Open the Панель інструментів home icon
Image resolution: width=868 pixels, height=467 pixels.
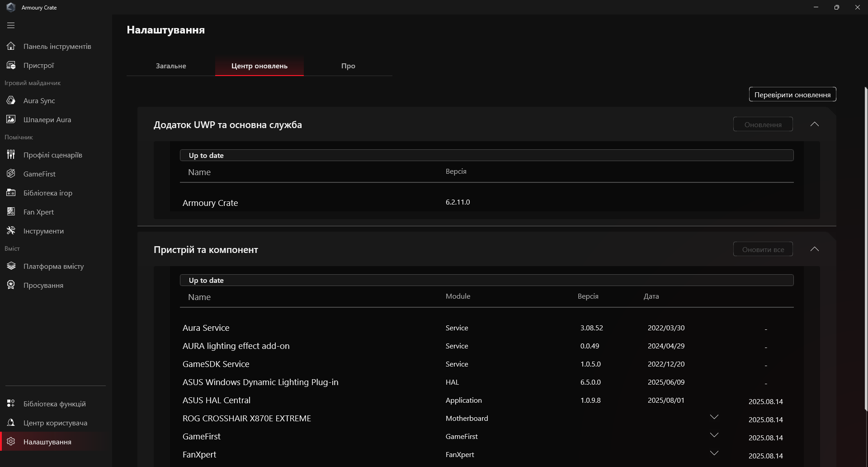(x=11, y=46)
